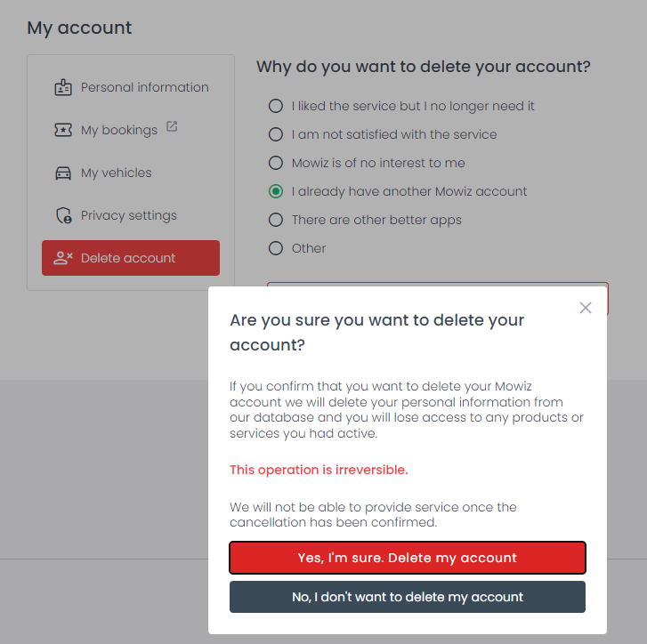Choose "There are other better apps" reason

276,220
